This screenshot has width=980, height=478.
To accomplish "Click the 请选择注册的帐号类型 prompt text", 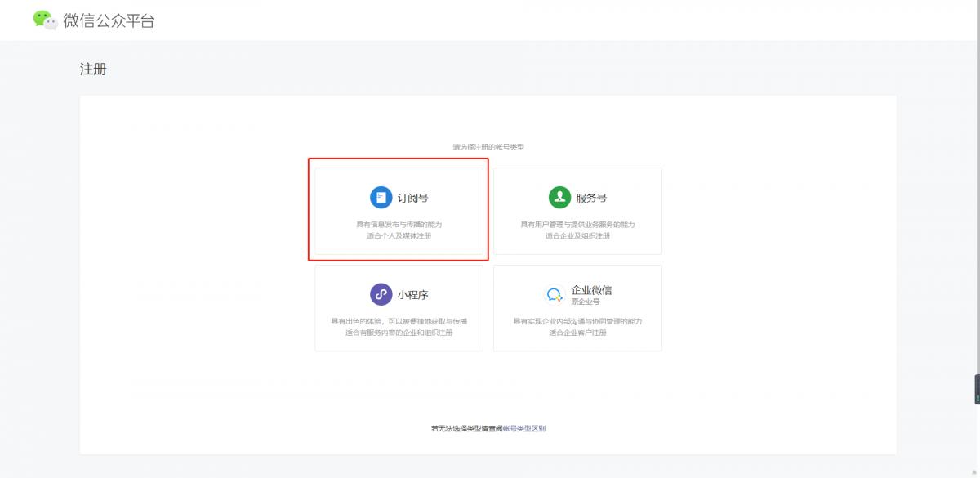I will tap(490, 146).
